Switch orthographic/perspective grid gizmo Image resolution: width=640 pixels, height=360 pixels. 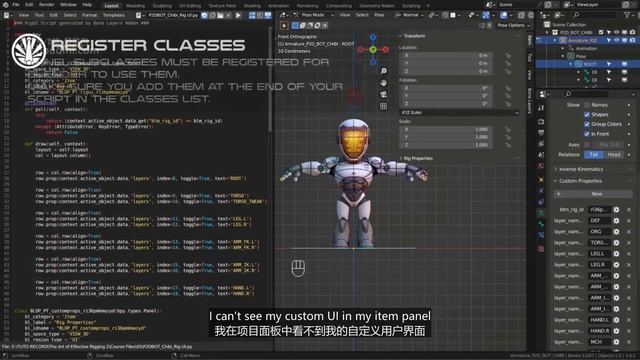click(383, 107)
